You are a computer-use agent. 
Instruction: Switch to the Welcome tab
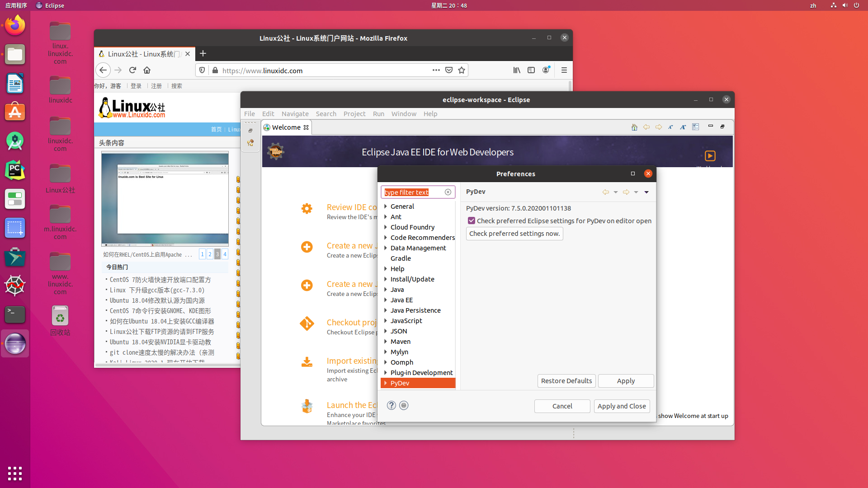(x=286, y=127)
